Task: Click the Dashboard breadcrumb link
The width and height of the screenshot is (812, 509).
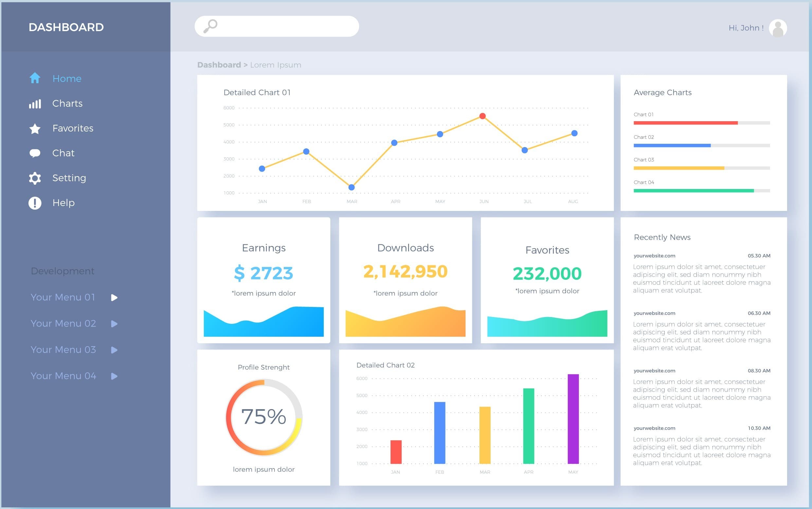Action: (219, 65)
